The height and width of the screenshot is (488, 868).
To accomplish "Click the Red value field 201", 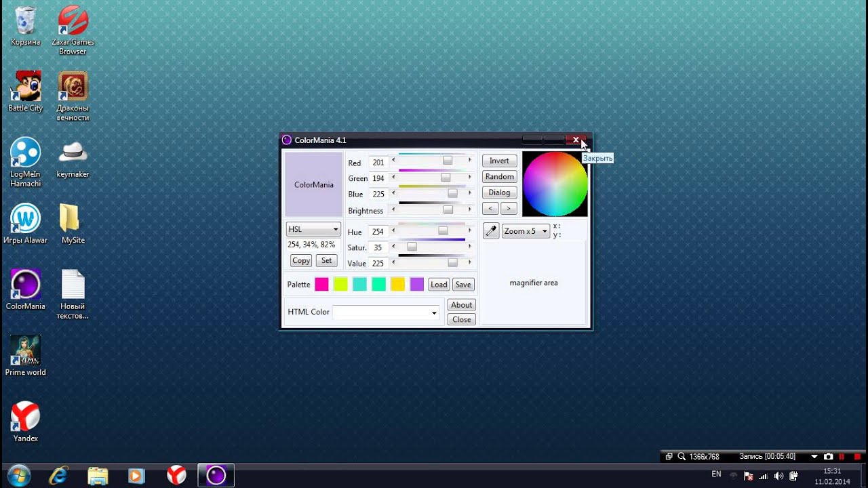I will tap(378, 163).
